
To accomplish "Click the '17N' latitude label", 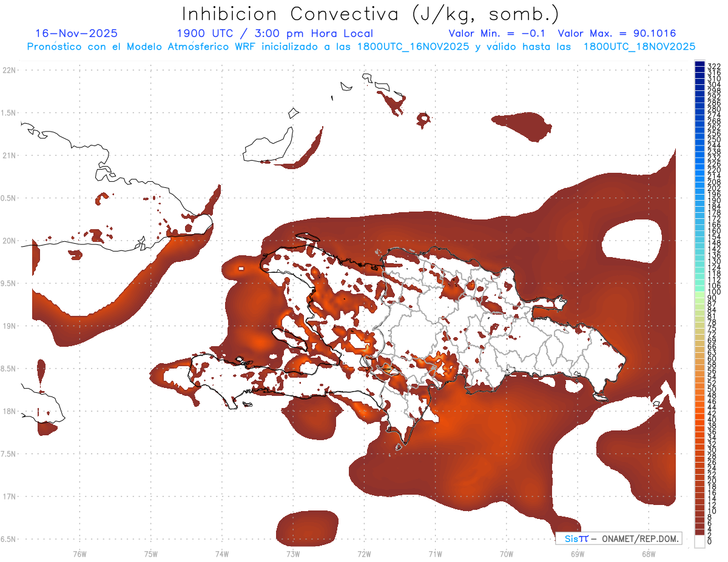I will tap(10, 497).
